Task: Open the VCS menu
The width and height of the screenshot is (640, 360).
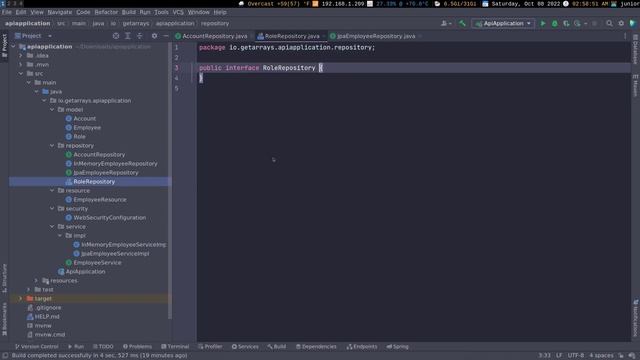Action: (178, 12)
